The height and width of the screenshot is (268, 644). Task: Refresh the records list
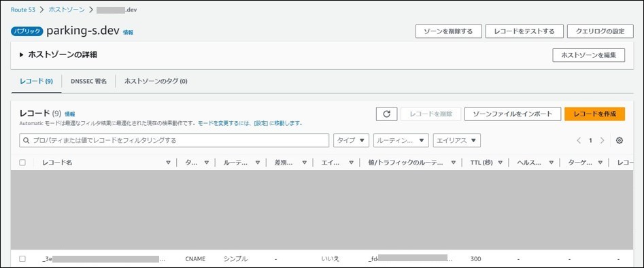click(x=386, y=114)
